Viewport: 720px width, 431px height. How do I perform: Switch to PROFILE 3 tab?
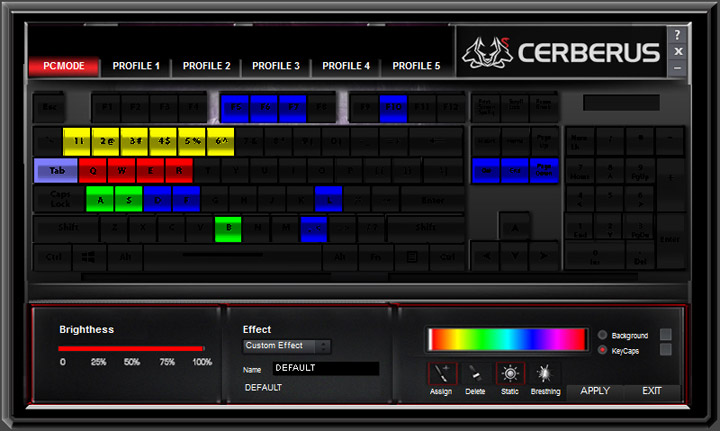click(x=276, y=66)
